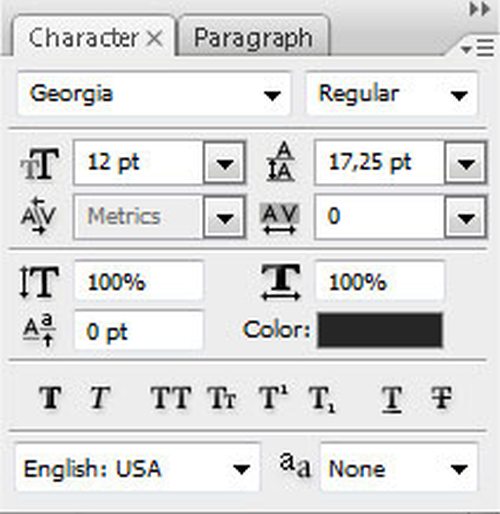Viewport: 500px width, 514px height.
Task: Apply Underline text style
Action: click(x=391, y=399)
